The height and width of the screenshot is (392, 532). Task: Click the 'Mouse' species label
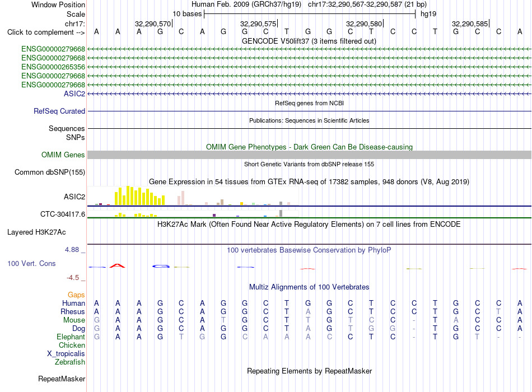(x=74, y=320)
